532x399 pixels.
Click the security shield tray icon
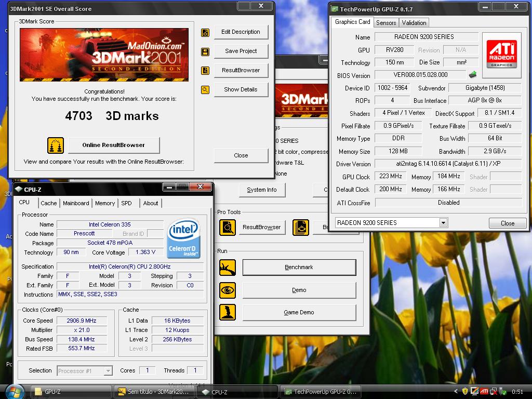pos(465,392)
